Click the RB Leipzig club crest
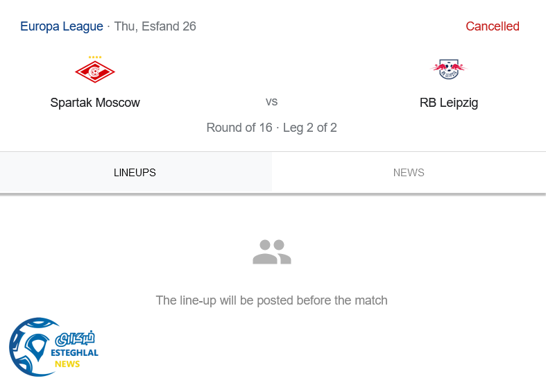Screen dimensions: 546x392 (449, 69)
